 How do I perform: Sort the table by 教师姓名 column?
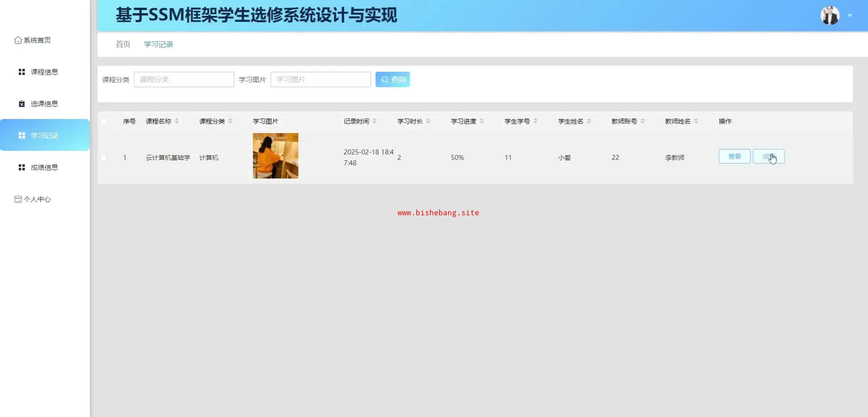coord(696,121)
